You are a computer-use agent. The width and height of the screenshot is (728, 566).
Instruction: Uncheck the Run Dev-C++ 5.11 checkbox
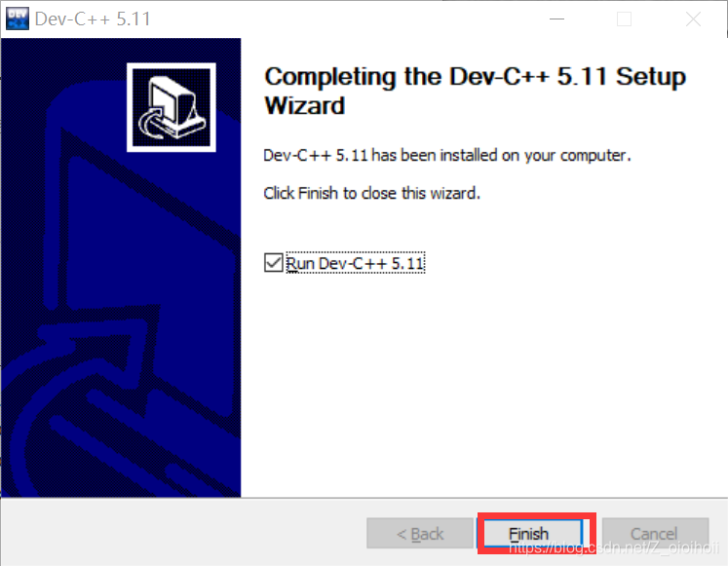pyautogui.click(x=274, y=263)
